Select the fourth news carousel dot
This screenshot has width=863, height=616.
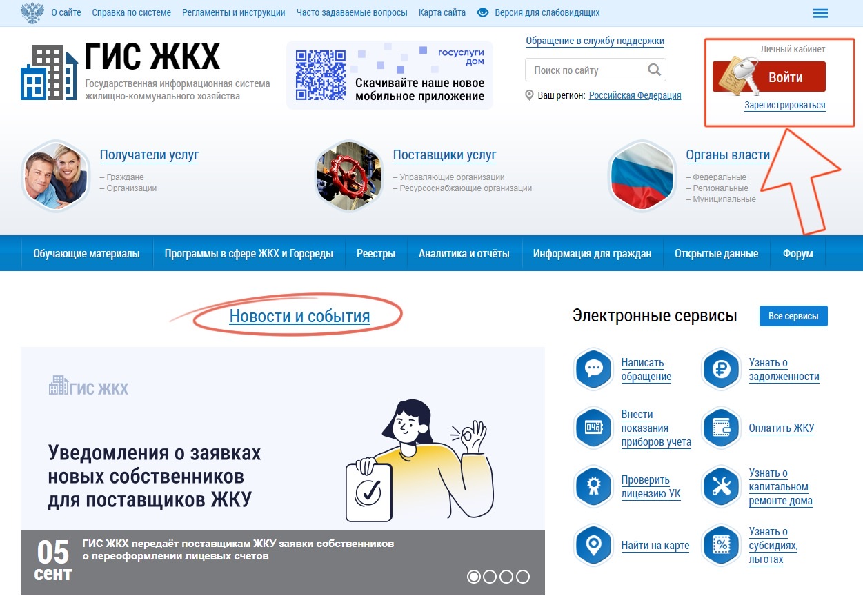[x=523, y=577]
